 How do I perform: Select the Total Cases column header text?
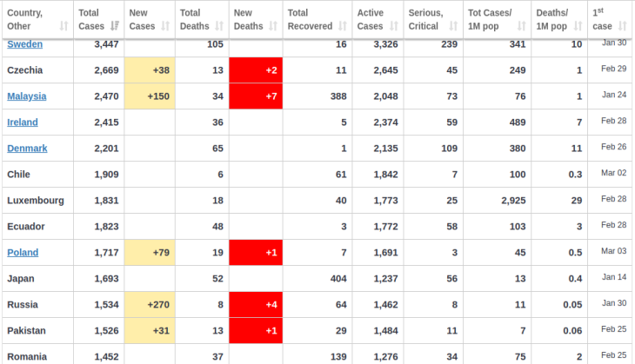pos(91,19)
